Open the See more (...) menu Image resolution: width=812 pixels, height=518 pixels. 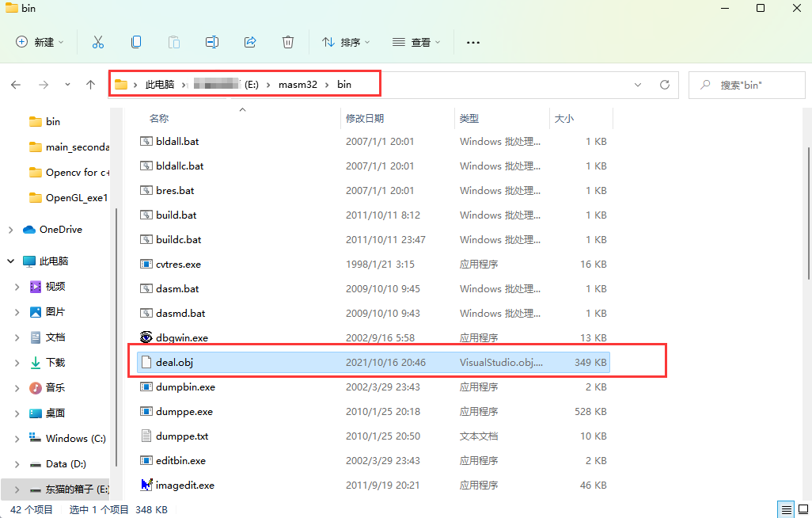(472, 41)
